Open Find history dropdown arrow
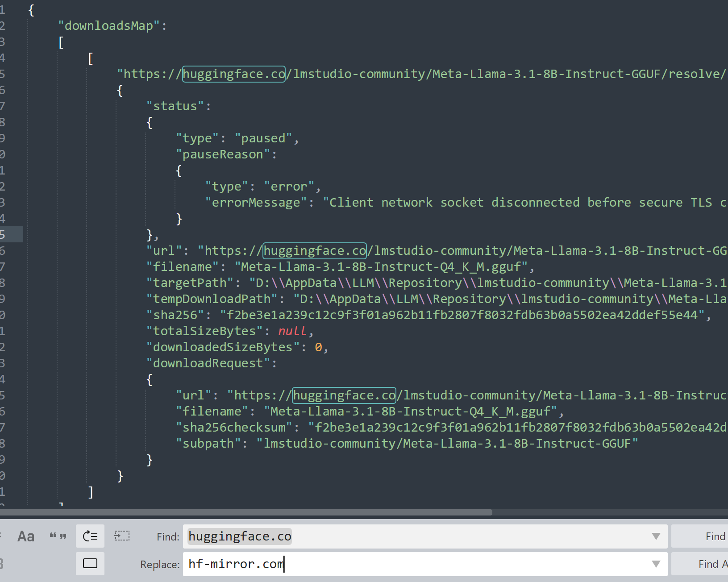728x582 pixels. pos(656,536)
